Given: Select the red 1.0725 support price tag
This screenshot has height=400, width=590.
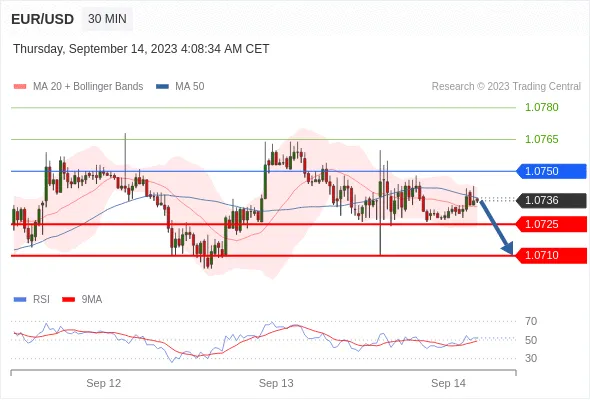Looking at the screenshot, I should [551, 224].
